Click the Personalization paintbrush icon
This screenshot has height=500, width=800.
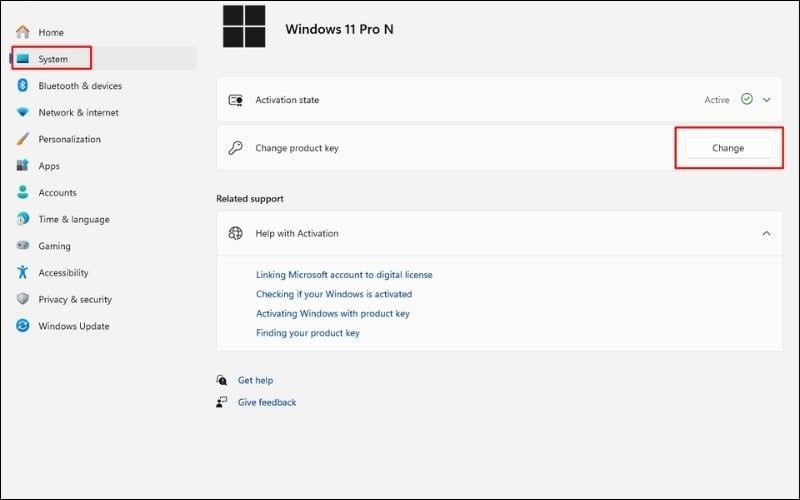tap(23, 139)
